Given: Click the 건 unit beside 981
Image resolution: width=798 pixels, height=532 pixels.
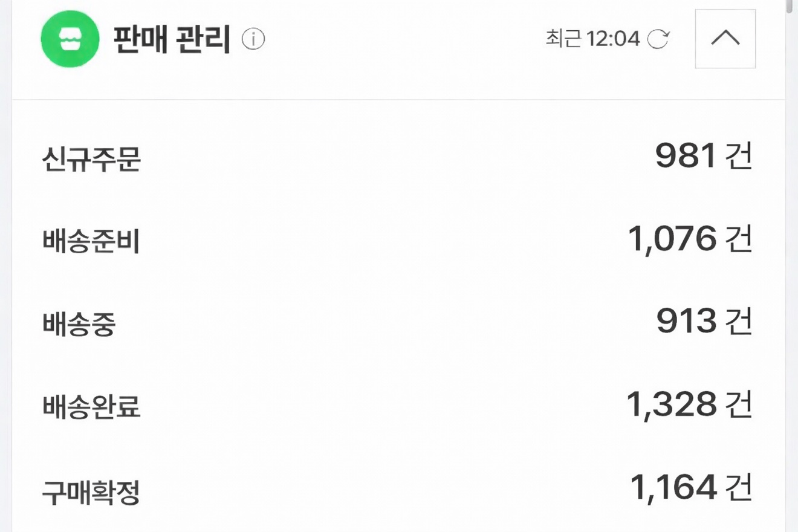Looking at the screenshot, I should point(739,157).
